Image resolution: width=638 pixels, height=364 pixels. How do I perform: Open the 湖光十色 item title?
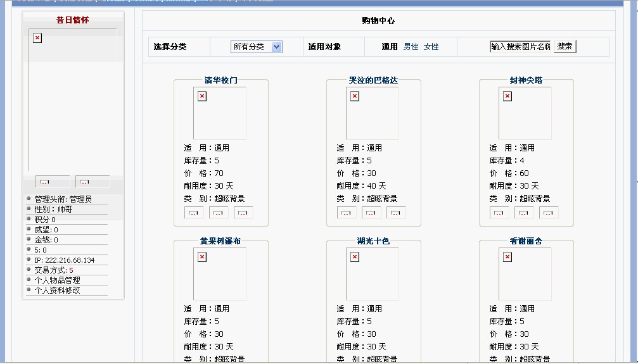[x=373, y=241]
